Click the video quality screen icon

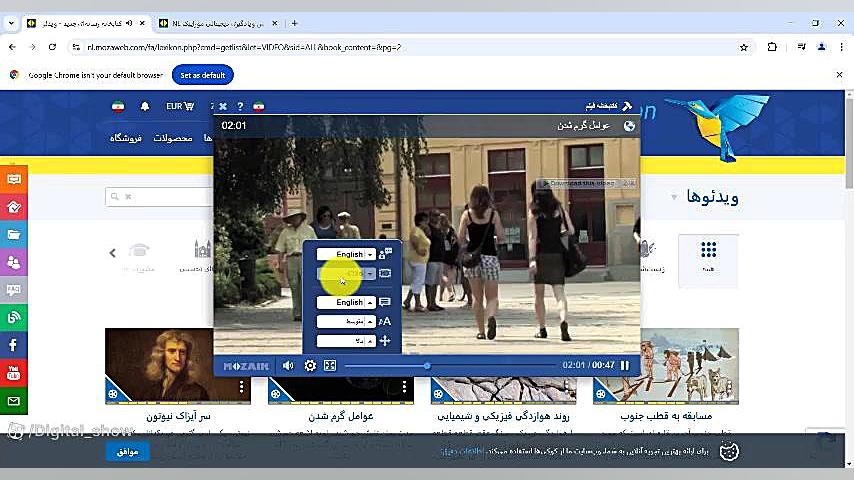point(385,273)
